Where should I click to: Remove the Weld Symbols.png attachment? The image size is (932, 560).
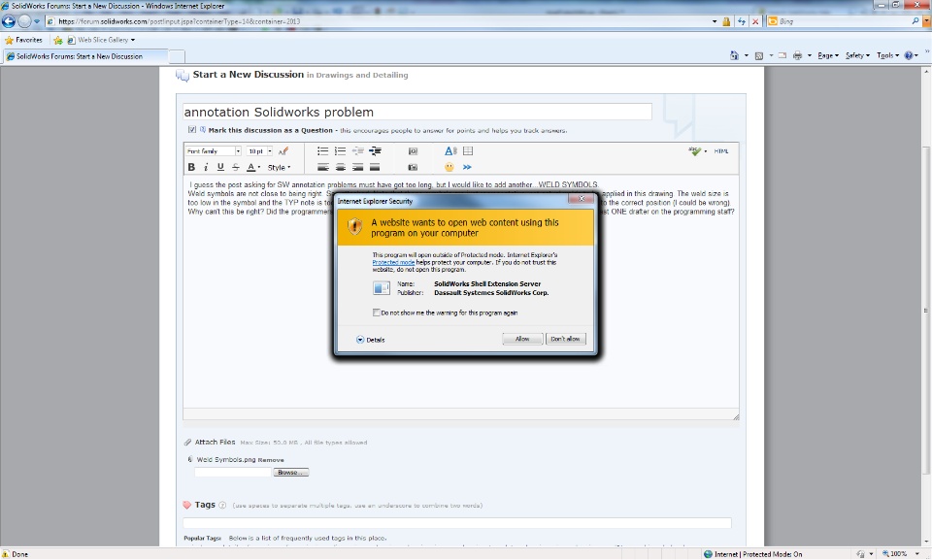click(x=271, y=460)
